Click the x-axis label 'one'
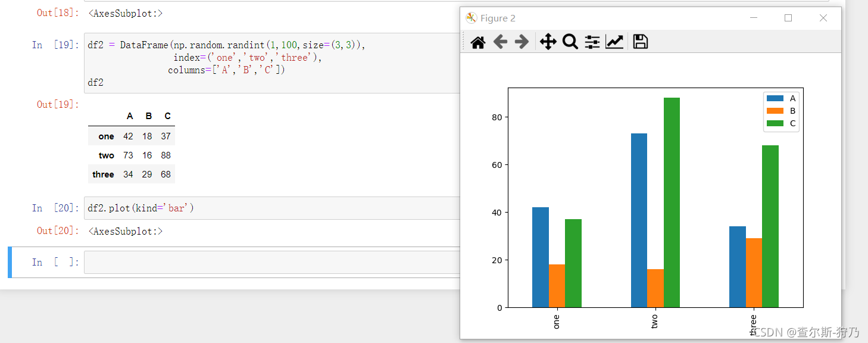This screenshot has height=343, width=868. click(557, 322)
